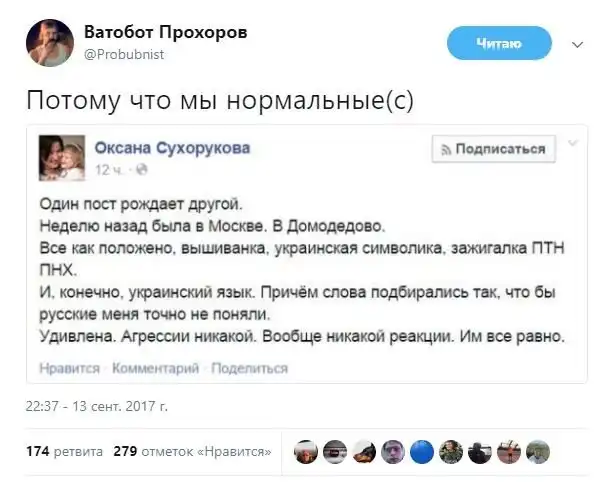Viewport: 606px width, 482px height.
Task: Click the fourth liker avatar in the row
Action: coord(393,452)
